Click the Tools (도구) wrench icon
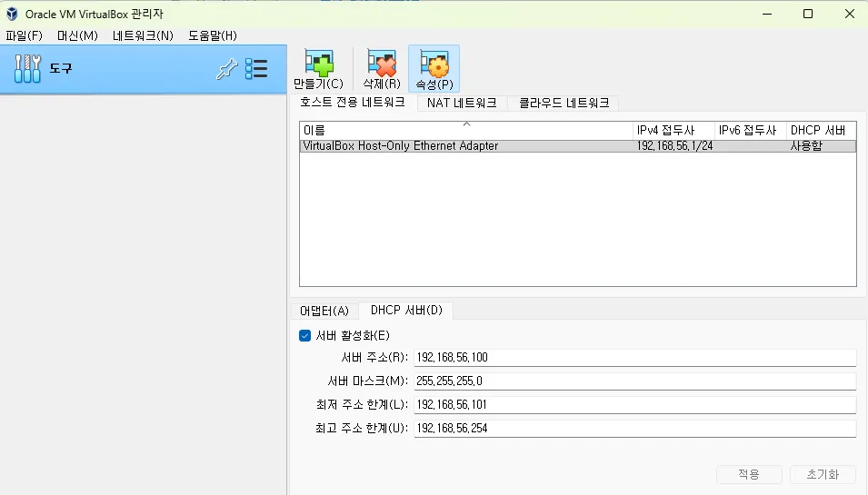 click(x=27, y=69)
